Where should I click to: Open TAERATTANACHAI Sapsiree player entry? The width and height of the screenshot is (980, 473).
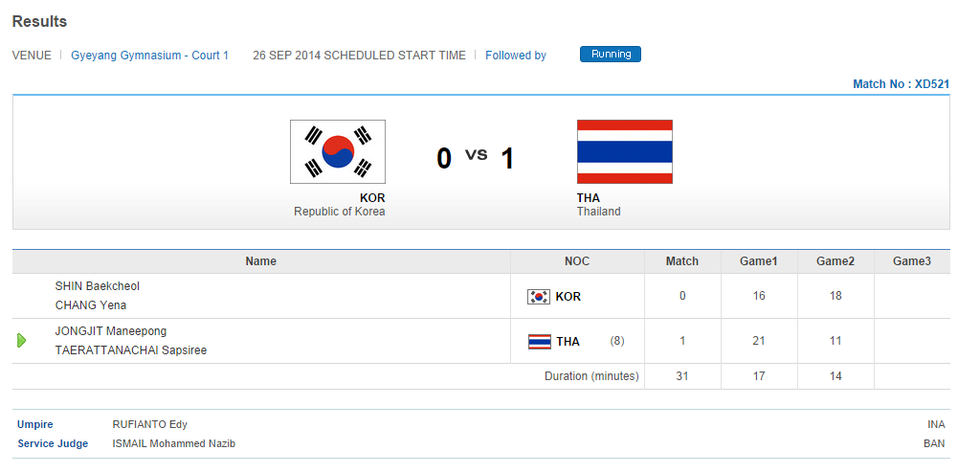131,350
